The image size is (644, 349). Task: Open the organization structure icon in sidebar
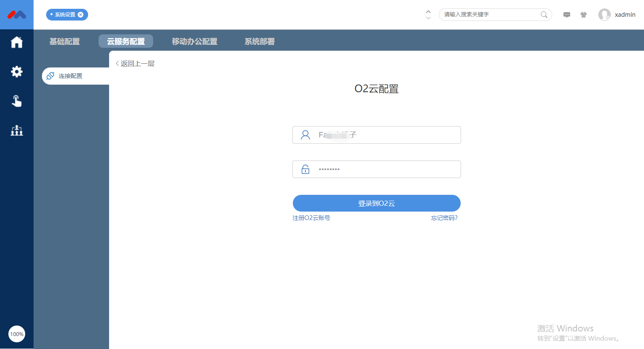tap(17, 130)
